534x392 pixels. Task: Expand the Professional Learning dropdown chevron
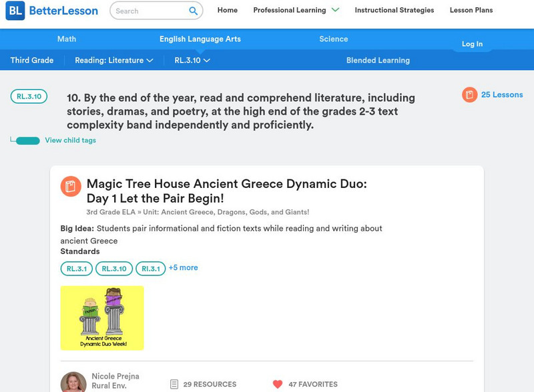336,10
